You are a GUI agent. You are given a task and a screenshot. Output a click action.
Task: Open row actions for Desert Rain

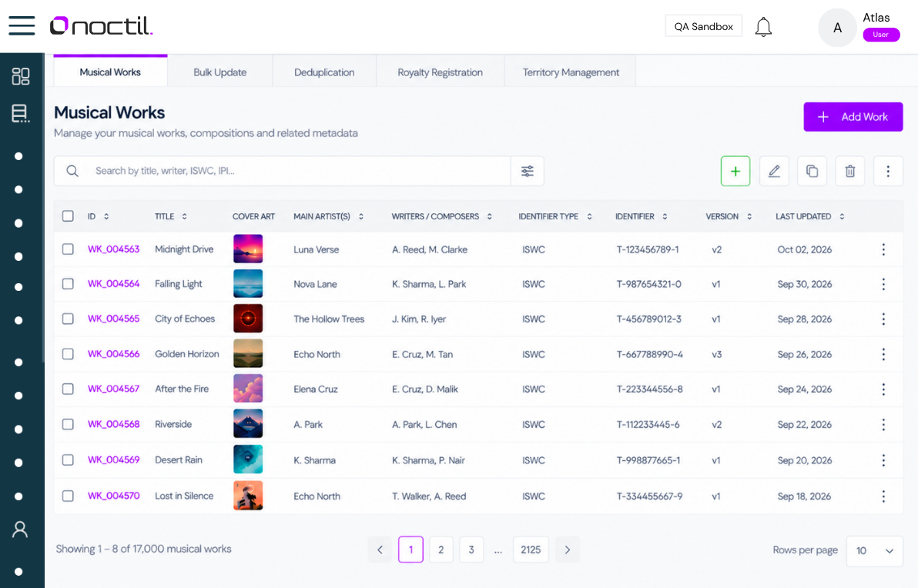tap(883, 460)
